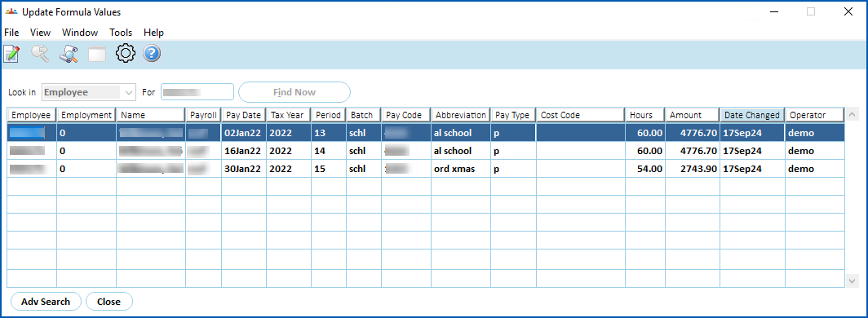The height and width of the screenshot is (318, 868).
Task: Click the advanced search magnifier toolbar icon
Action: click(x=69, y=54)
